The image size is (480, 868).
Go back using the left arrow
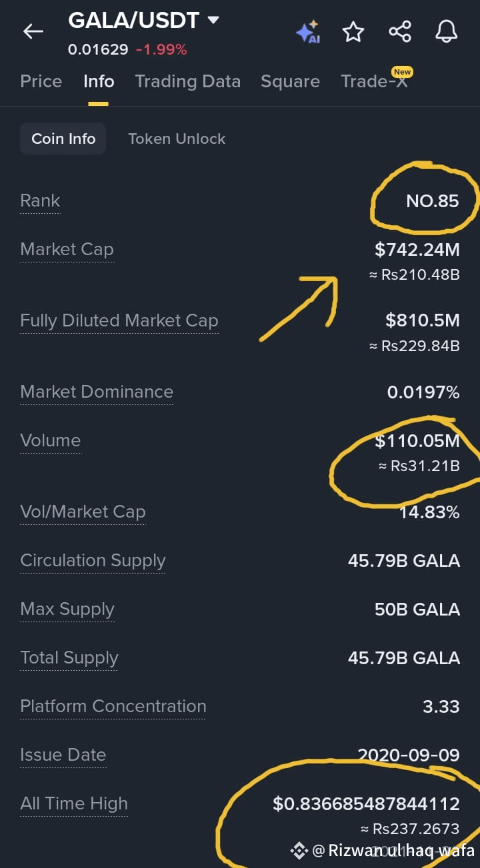(x=33, y=31)
